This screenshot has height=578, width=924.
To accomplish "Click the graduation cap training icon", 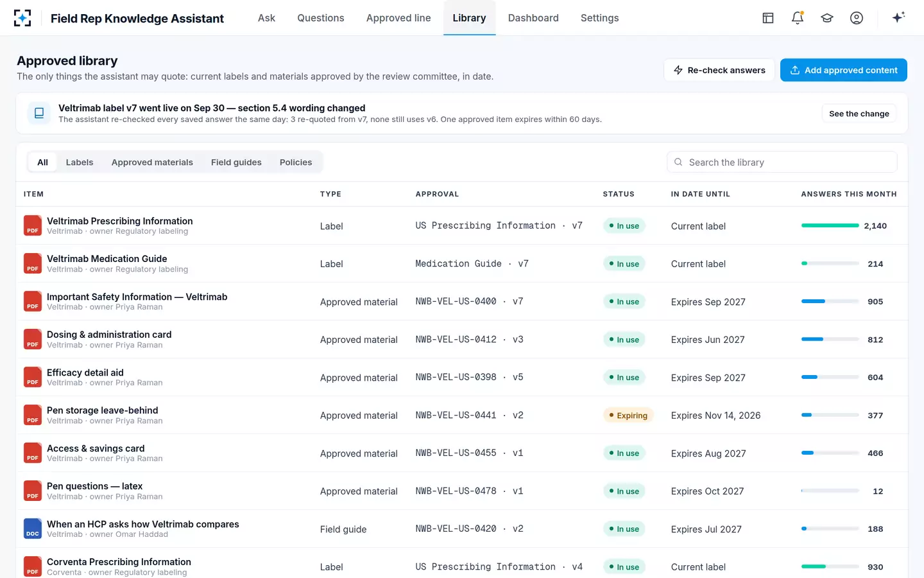I will 827,18.
